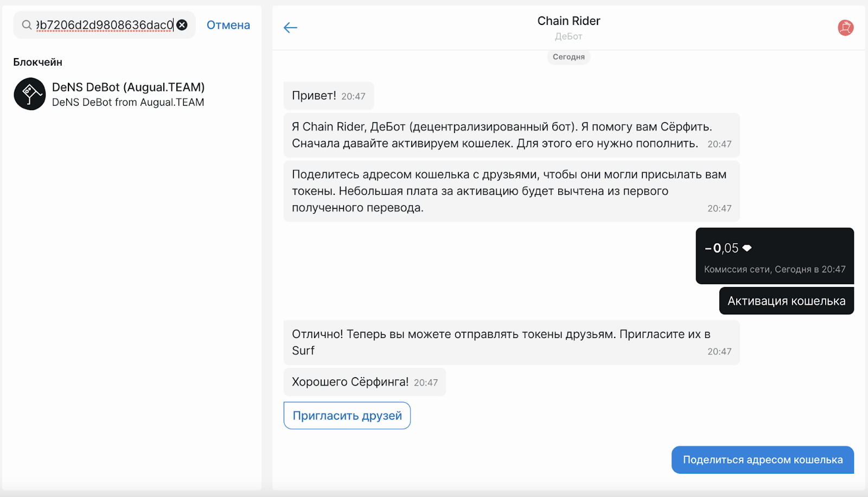The width and height of the screenshot is (868, 497).
Task: Open the -0,05 network fee transaction card
Action: pos(775,256)
